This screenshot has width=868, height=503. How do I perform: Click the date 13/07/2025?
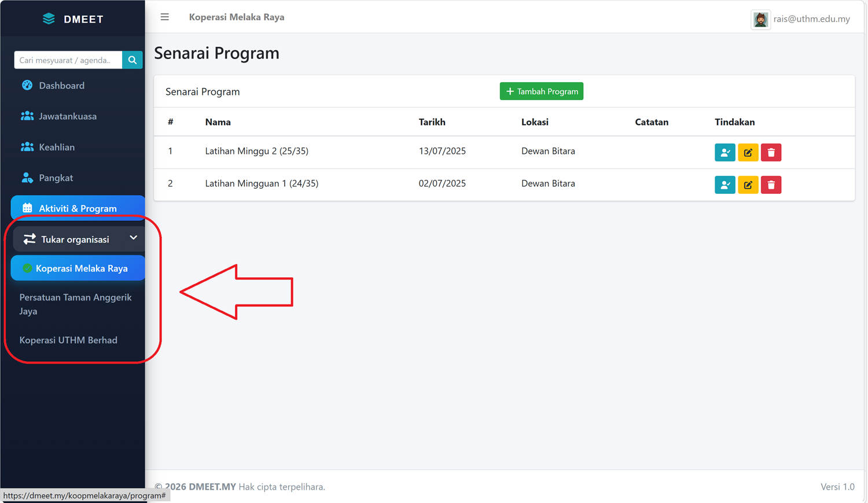[442, 151]
